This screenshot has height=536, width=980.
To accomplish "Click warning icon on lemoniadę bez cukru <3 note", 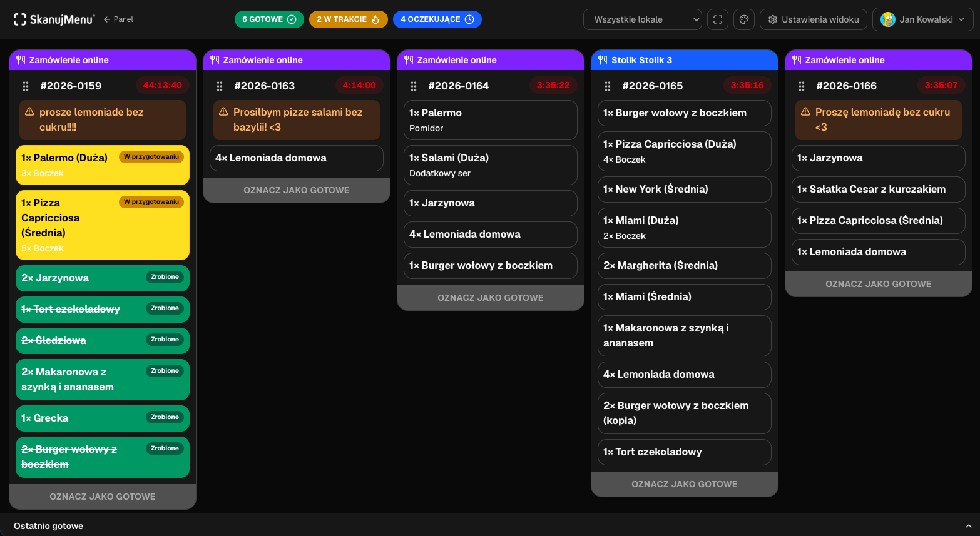I will (805, 112).
